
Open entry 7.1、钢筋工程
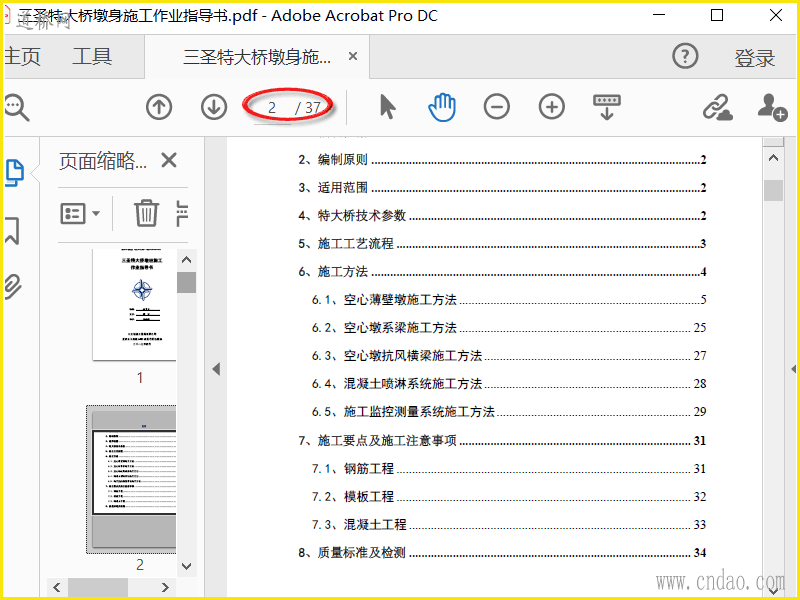tap(509, 468)
